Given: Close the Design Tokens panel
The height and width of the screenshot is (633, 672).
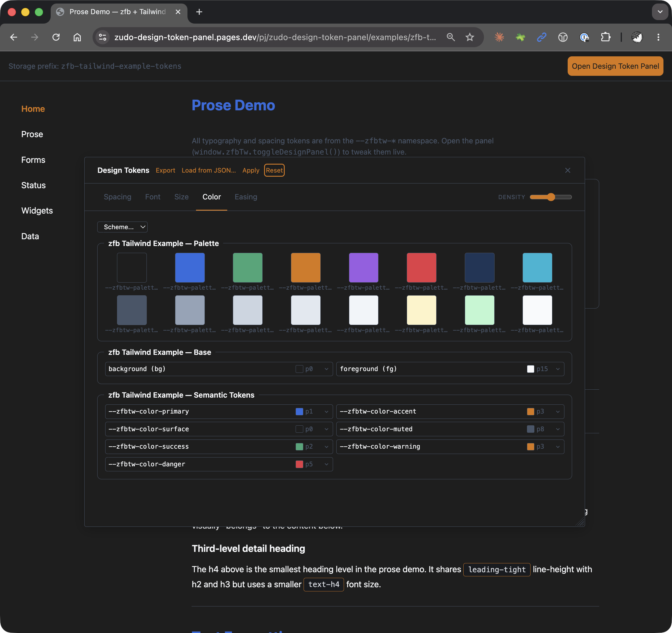Looking at the screenshot, I should pos(568,170).
